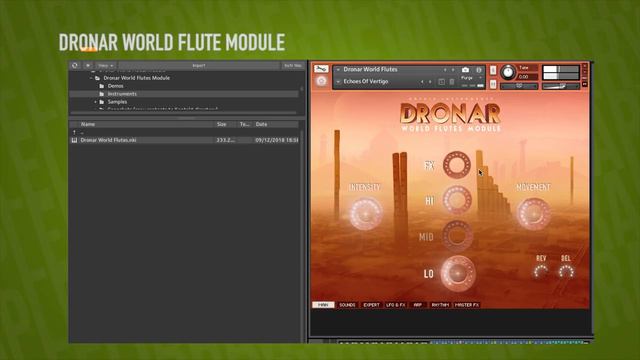Select previous instrument arrow beside Dronar World Flutes
Screen dimensions: 640x360
pos(445,70)
